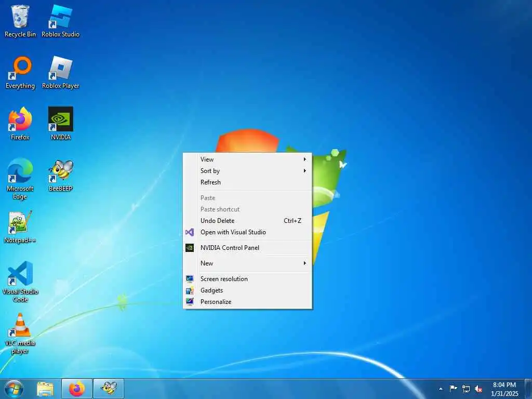The width and height of the screenshot is (532, 399).
Task: Open the Action Center flag icon
Action: (x=453, y=389)
